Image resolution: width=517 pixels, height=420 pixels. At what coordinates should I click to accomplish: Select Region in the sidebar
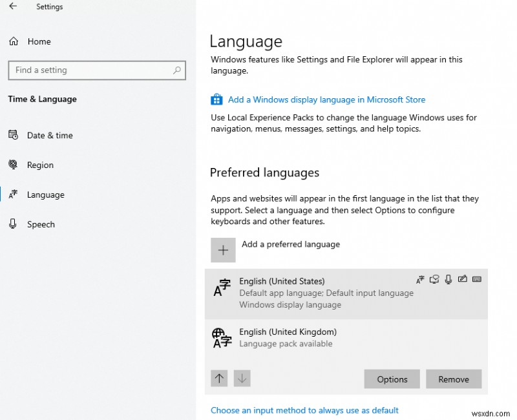click(x=39, y=165)
